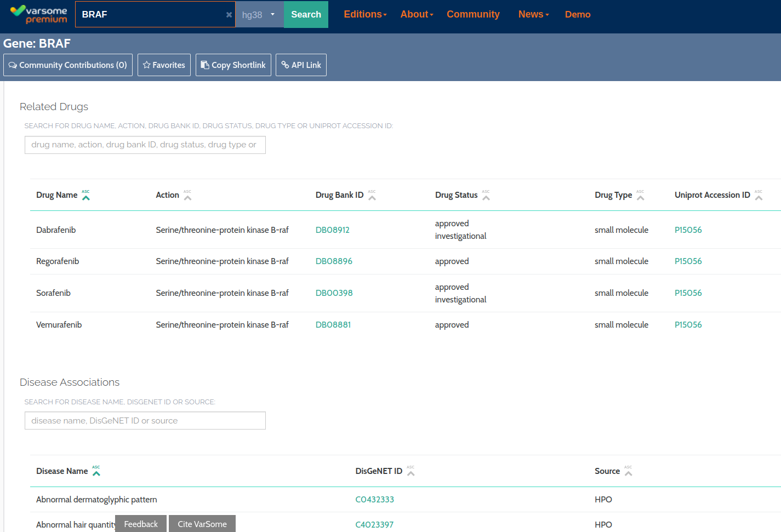Focus the related drugs search field
Image resolution: width=781 pixels, height=532 pixels.
coord(145,145)
